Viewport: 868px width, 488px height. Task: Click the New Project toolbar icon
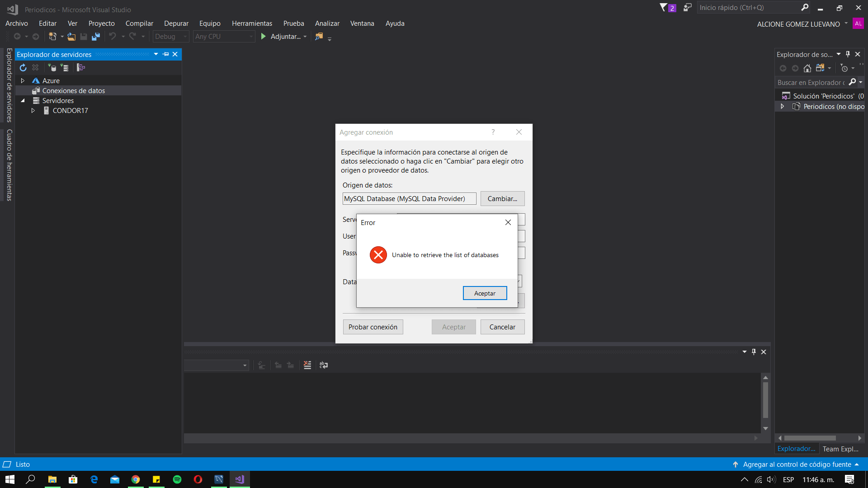pos(52,37)
